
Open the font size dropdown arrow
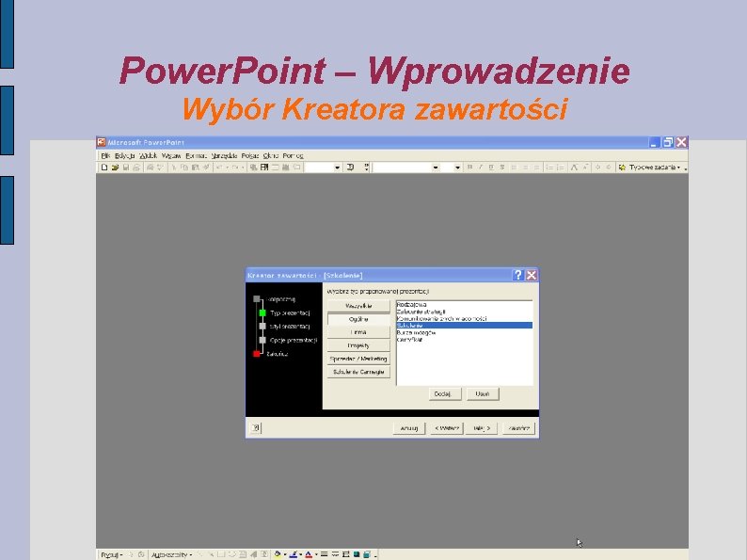pyautogui.click(x=457, y=168)
